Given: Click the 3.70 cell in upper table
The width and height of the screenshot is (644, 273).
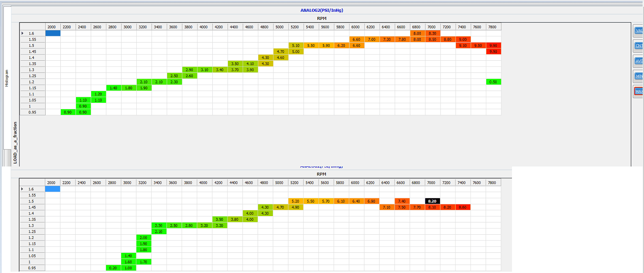Looking at the screenshot, I should (x=235, y=70).
